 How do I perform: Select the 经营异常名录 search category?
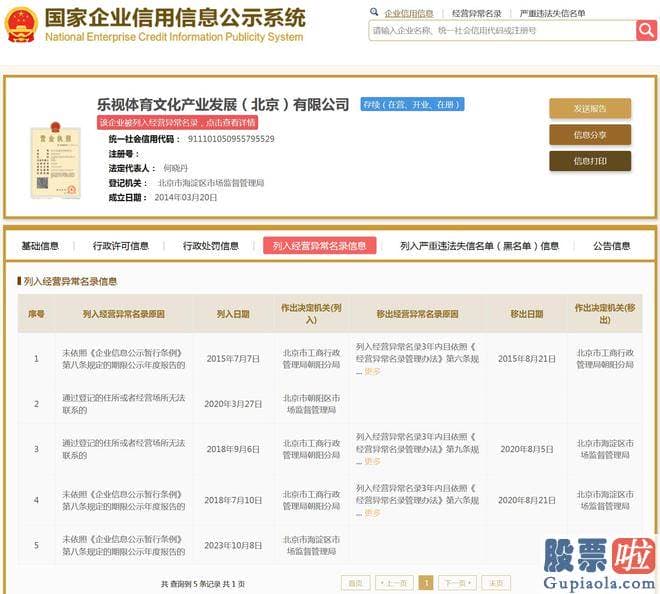tap(476, 13)
